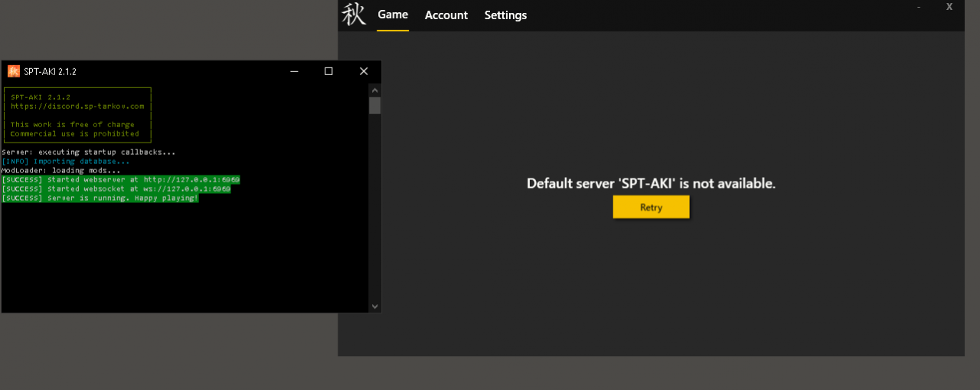Close the launcher with the X button

click(x=949, y=7)
